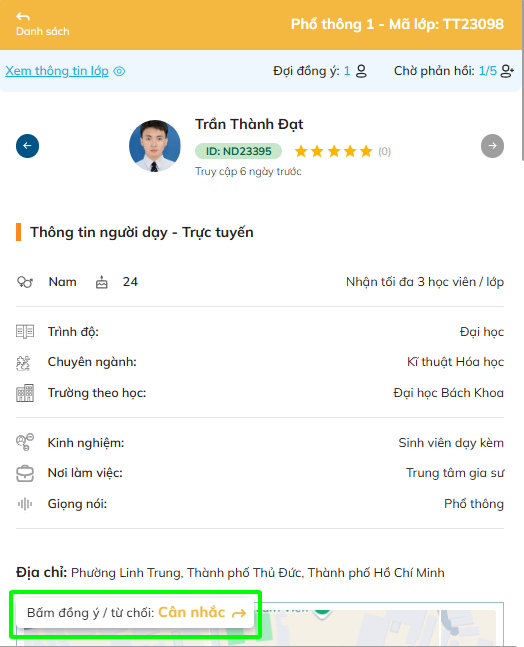Go back to Danh sách list

tap(42, 24)
